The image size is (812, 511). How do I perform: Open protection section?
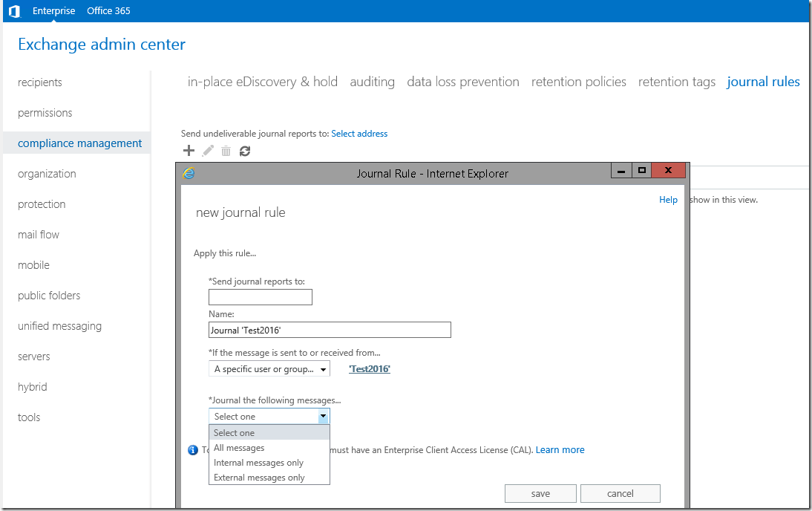[42, 204]
